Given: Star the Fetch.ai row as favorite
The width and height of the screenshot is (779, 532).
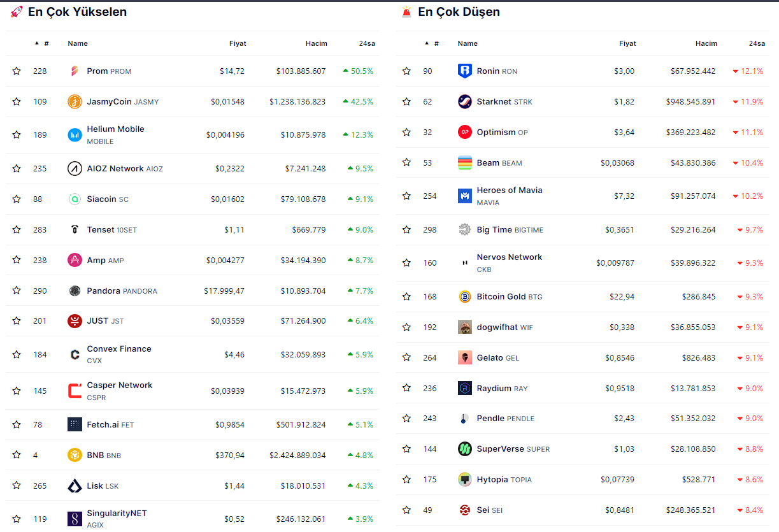Looking at the screenshot, I should tap(17, 425).
